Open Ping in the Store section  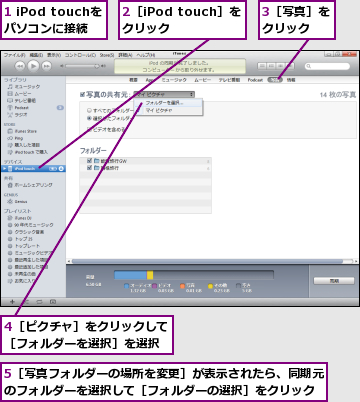16,138
